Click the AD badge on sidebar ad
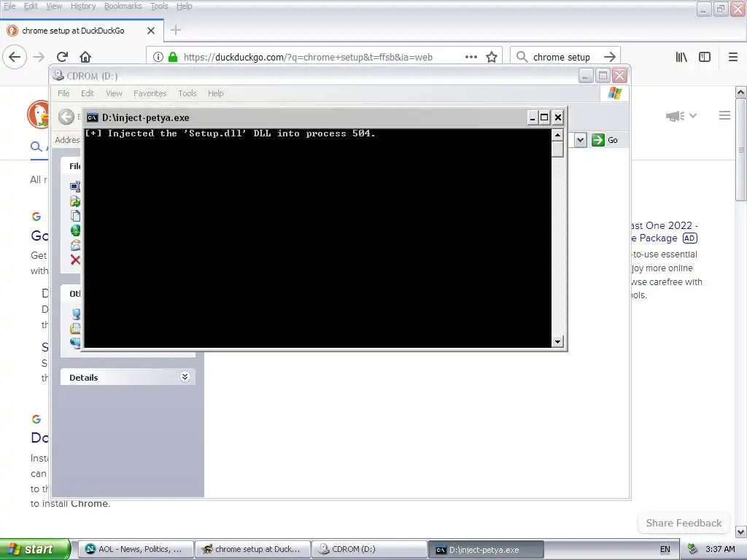The height and width of the screenshot is (560, 747). tap(690, 238)
